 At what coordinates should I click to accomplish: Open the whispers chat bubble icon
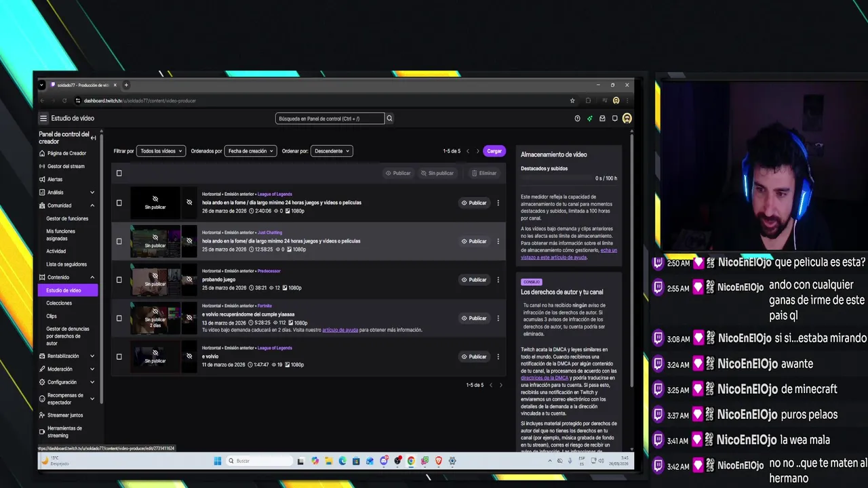coord(614,118)
